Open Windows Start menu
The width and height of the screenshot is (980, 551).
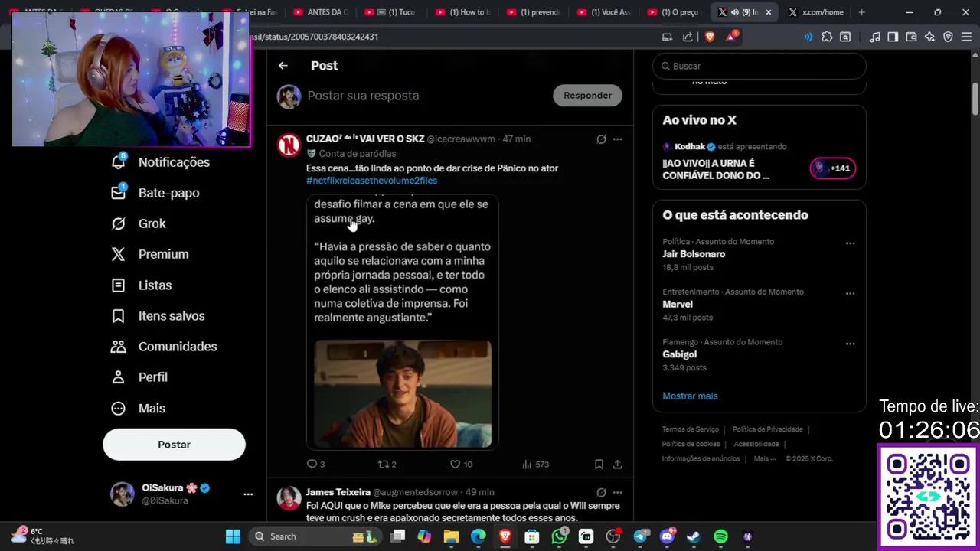pos(233,536)
